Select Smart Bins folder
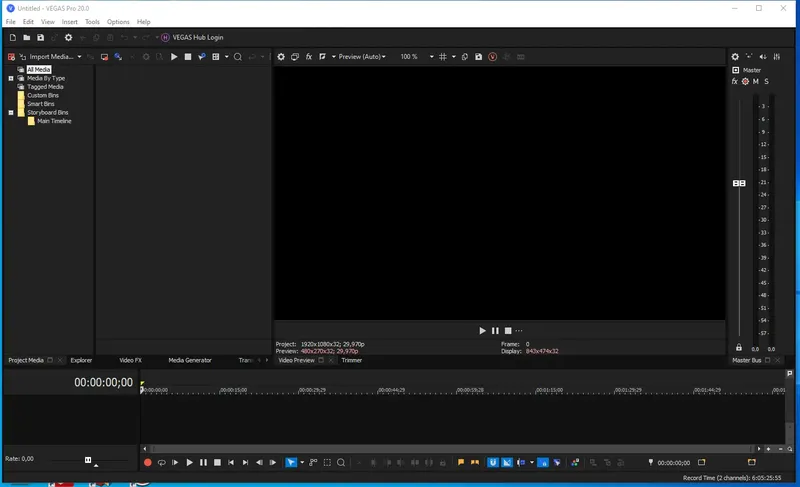 (40, 104)
